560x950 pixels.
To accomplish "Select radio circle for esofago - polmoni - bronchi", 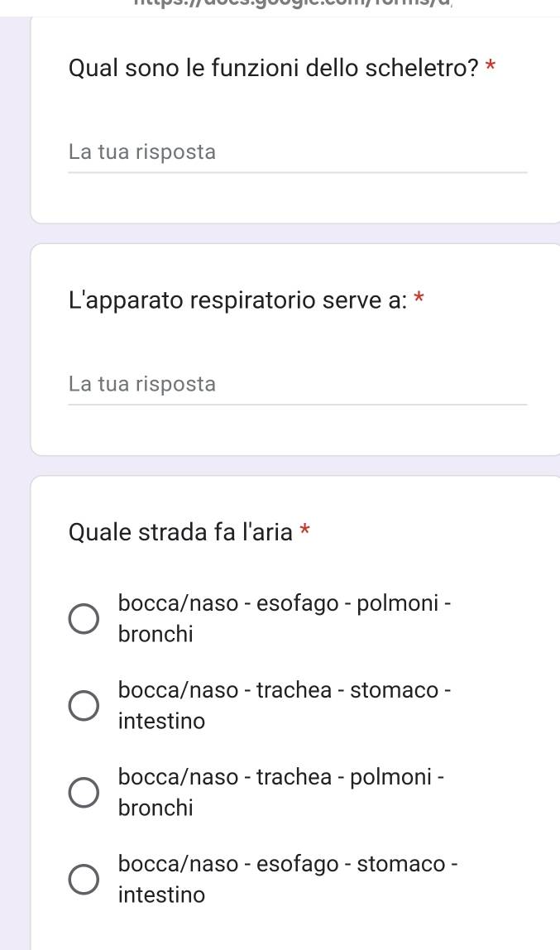I will [82, 619].
